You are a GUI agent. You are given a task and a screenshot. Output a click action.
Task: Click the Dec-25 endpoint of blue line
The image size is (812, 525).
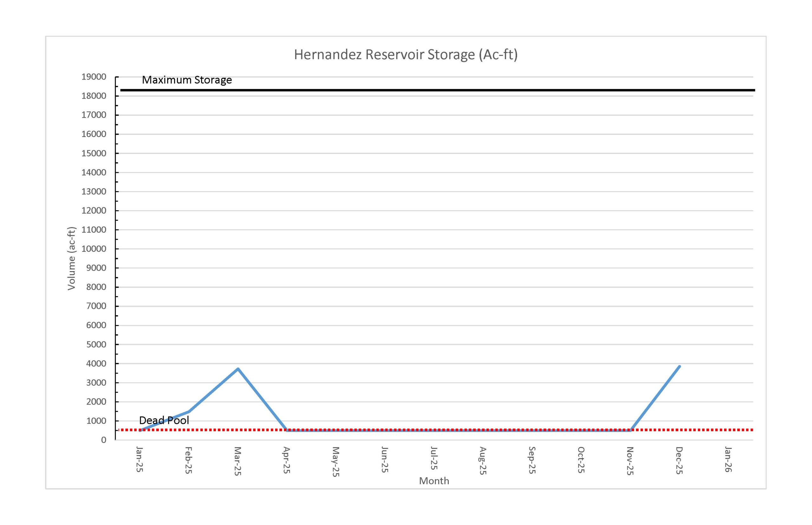679,366
